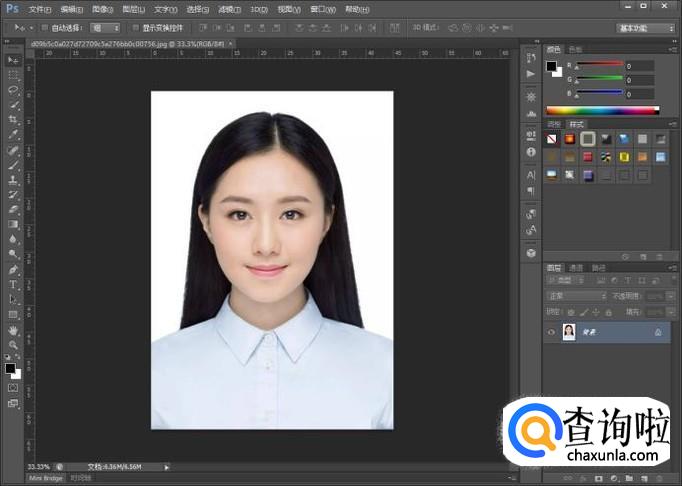Hide the 背景 layer with eye icon
The height and width of the screenshot is (486, 682).
point(551,332)
